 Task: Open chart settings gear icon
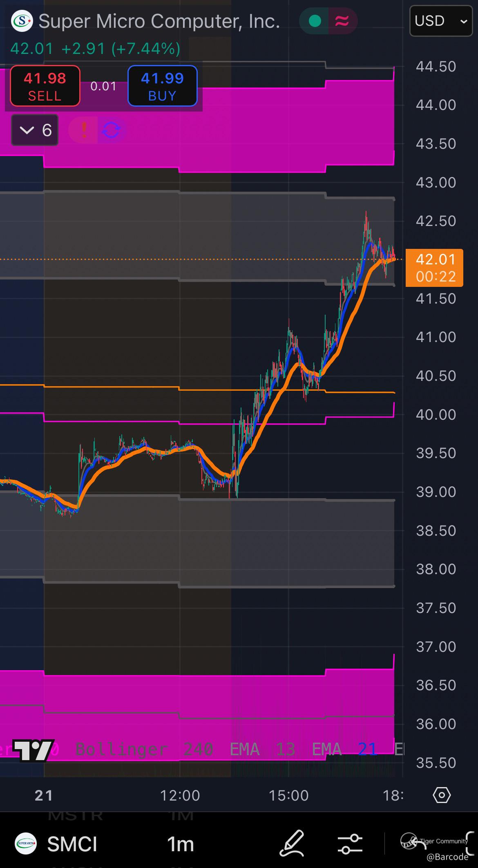[442, 795]
